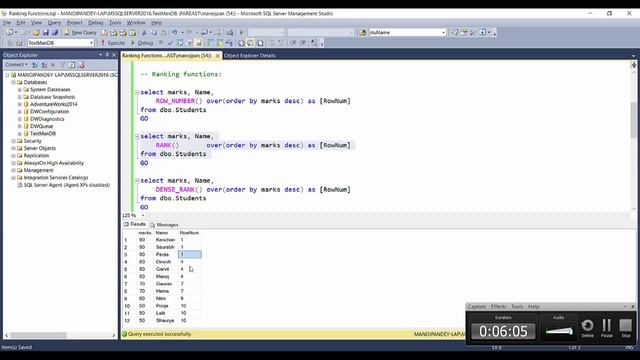640x360 pixels.
Task: Switch to the Messages results tab
Action: coord(164,224)
